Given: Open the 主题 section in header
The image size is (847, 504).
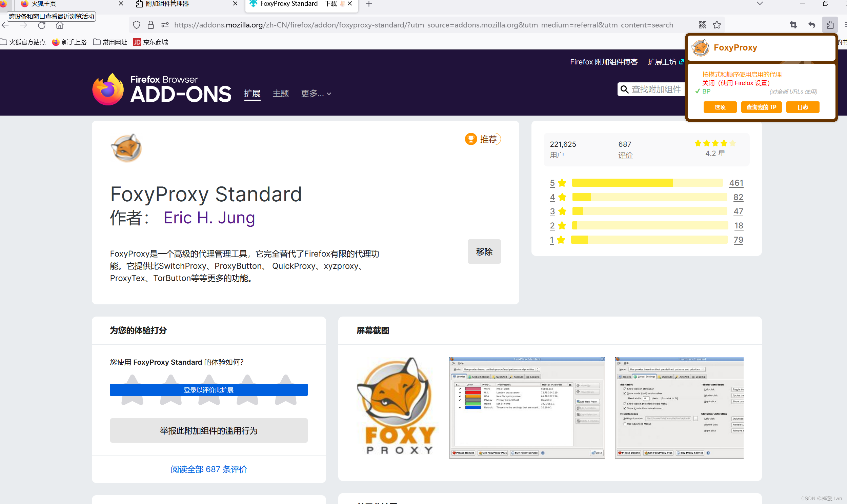Looking at the screenshot, I should 281,94.
